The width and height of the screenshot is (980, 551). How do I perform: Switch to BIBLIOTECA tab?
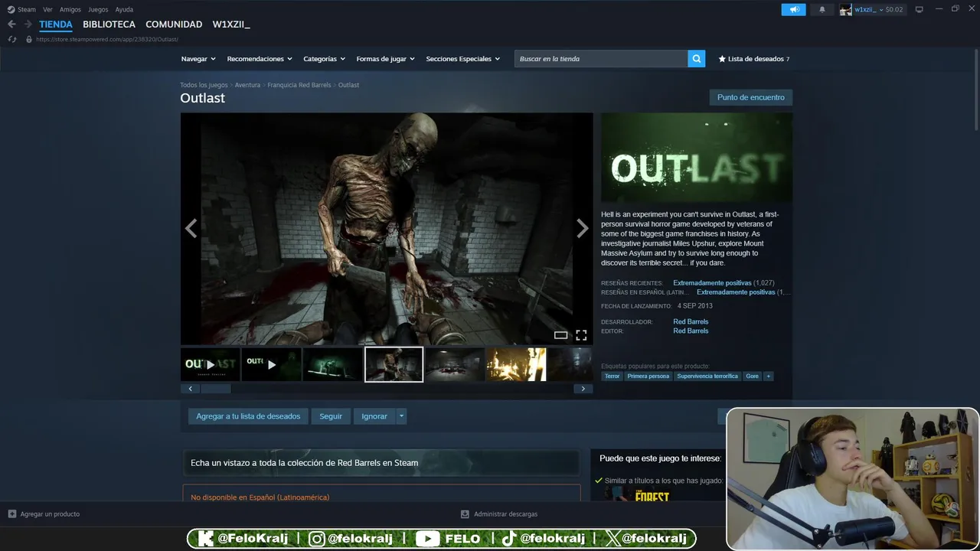[x=109, y=24]
